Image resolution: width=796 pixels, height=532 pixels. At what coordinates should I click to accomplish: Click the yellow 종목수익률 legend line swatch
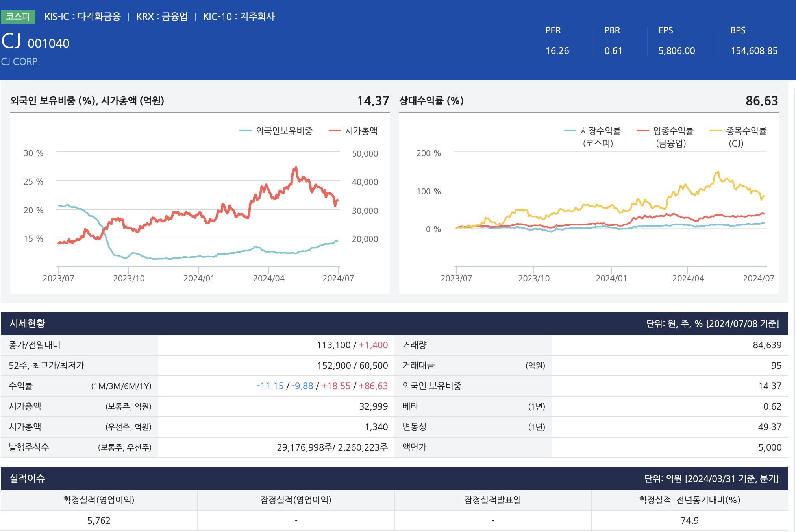(x=716, y=131)
